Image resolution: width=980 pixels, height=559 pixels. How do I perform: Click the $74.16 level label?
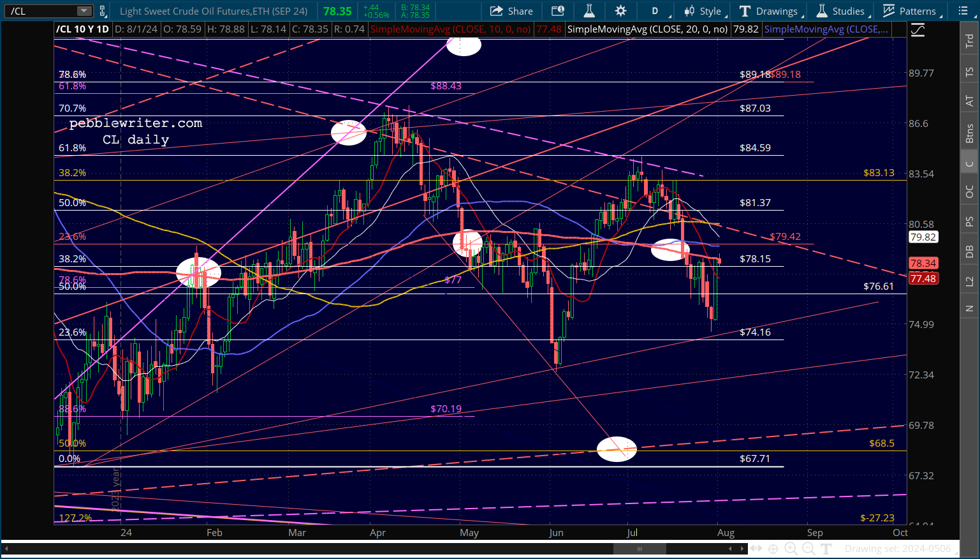point(755,332)
